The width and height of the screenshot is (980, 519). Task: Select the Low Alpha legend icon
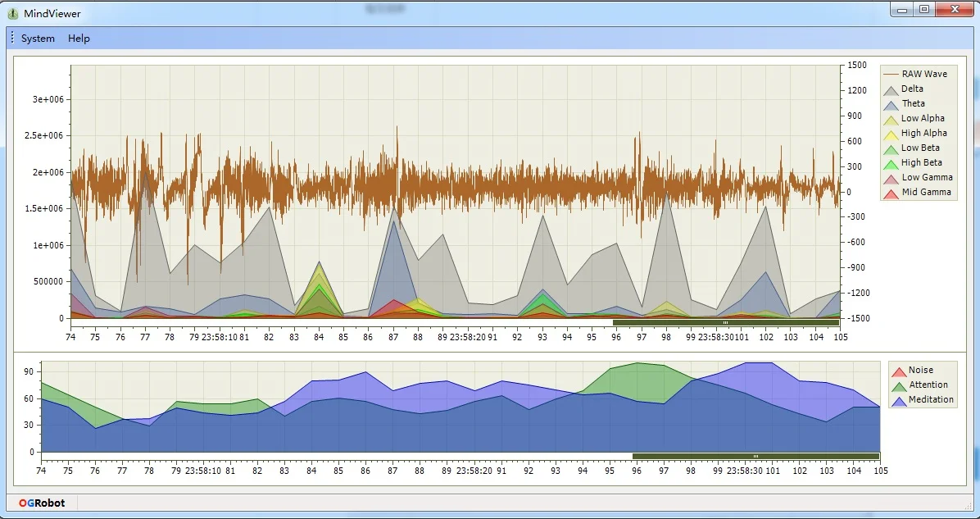[891, 119]
